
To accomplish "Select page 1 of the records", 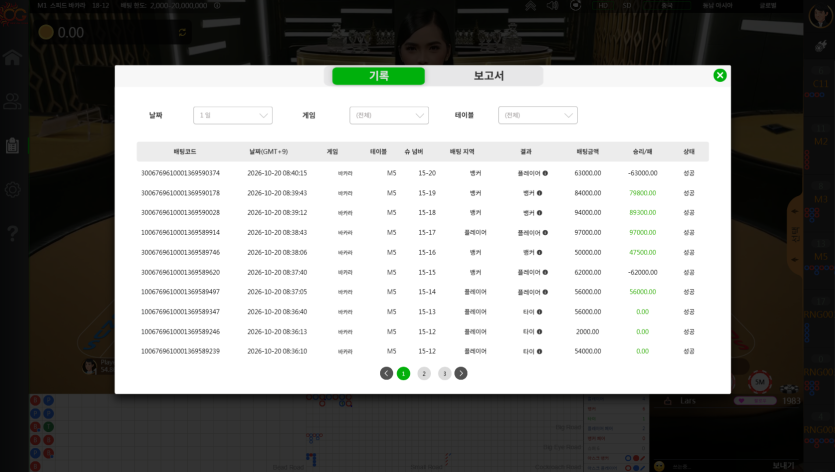I will (x=404, y=373).
